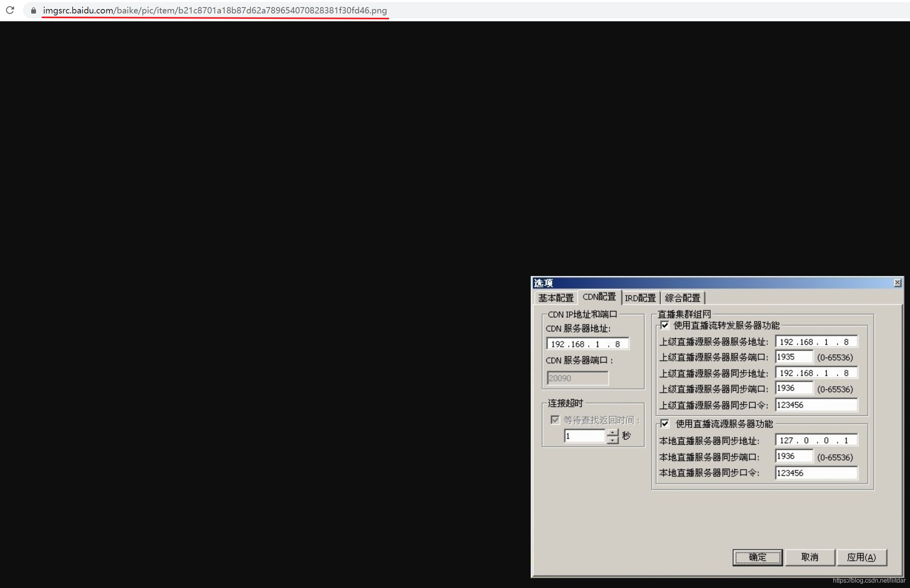This screenshot has width=910, height=588.
Task: Click the browser address bar URL
Action: (x=215, y=11)
